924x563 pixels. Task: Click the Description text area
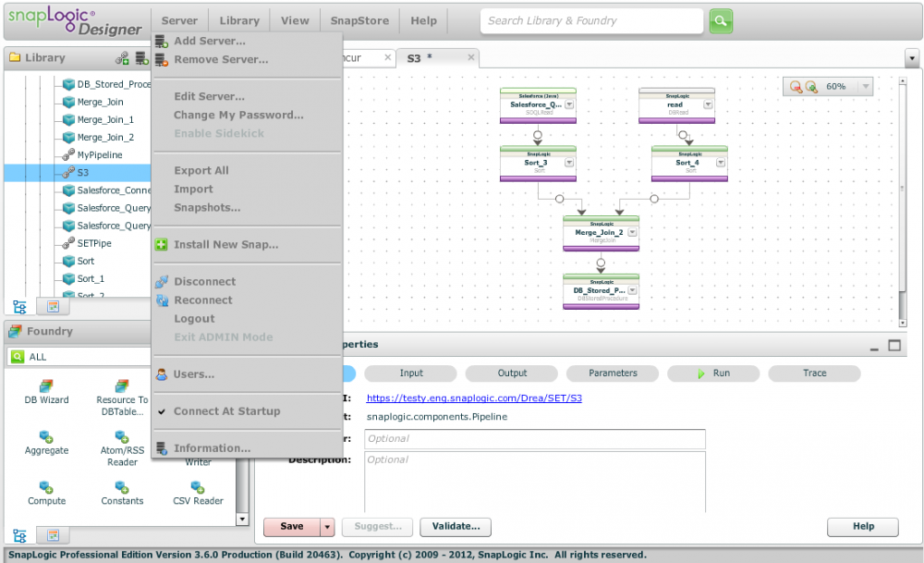[535, 483]
